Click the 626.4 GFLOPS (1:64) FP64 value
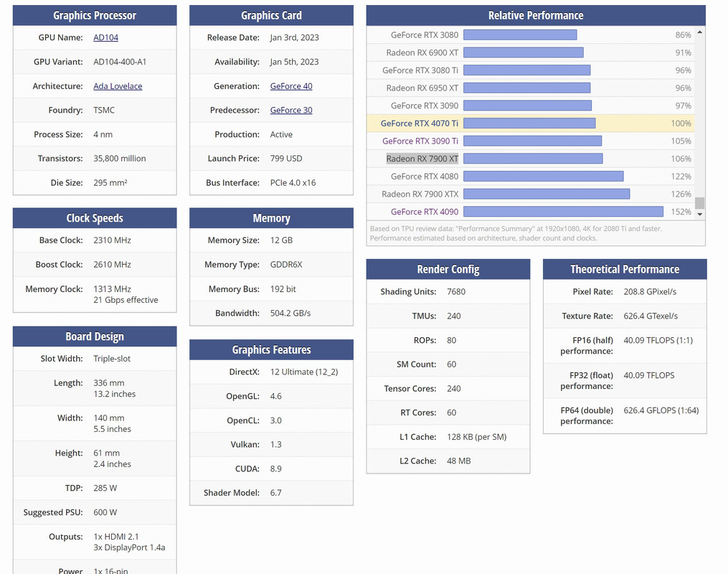This screenshot has height=574, width=728. pyautogui.click(x=661, y=410)
